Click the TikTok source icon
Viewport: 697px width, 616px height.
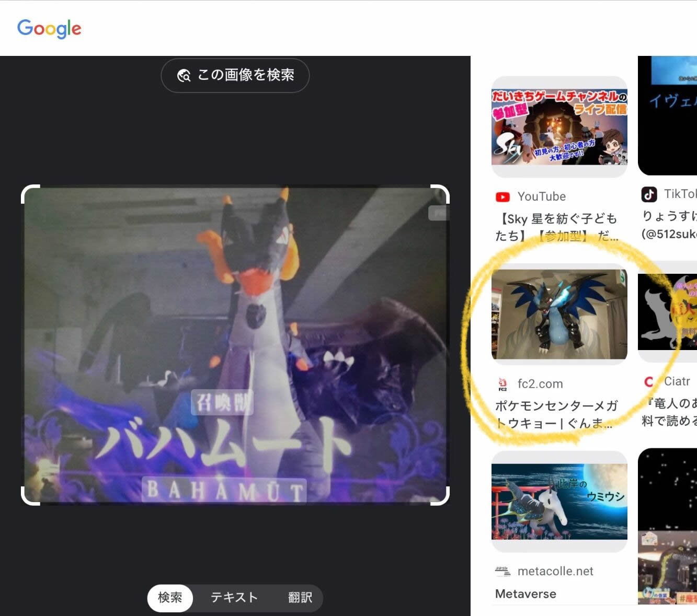click(649, 194)
